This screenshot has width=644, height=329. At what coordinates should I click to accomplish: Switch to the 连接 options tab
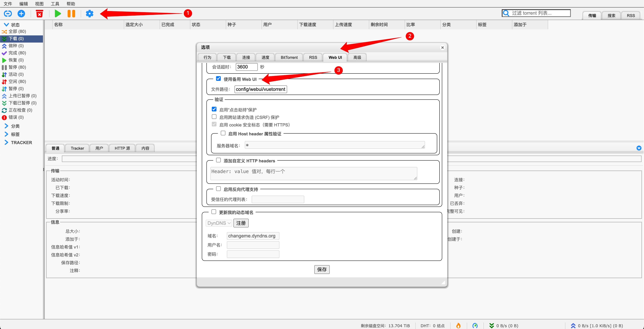coord(246,57)
